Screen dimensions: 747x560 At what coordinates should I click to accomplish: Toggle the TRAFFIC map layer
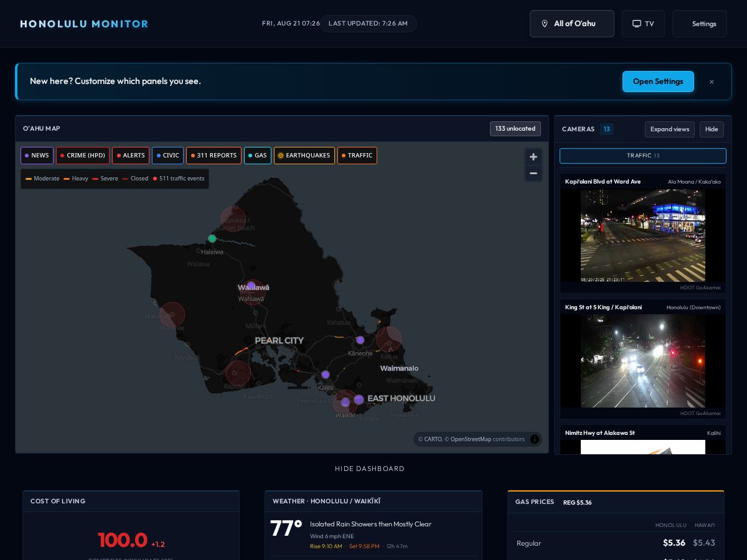357,156
